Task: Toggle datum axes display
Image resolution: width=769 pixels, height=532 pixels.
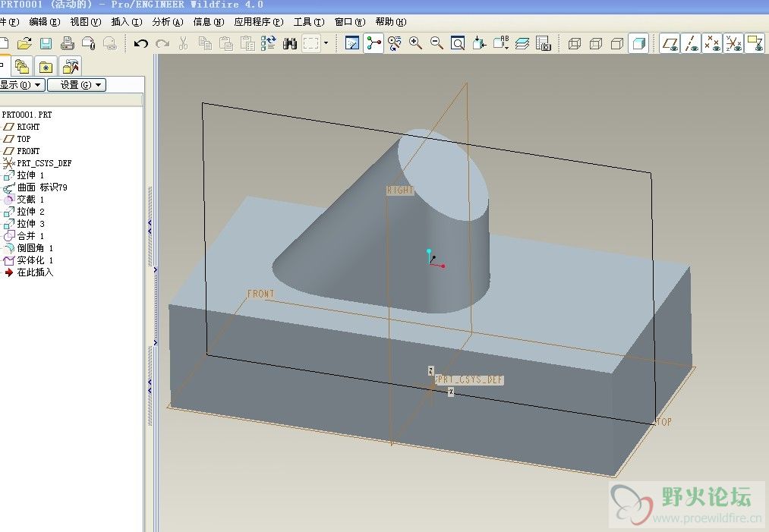Action: point(691,44)
